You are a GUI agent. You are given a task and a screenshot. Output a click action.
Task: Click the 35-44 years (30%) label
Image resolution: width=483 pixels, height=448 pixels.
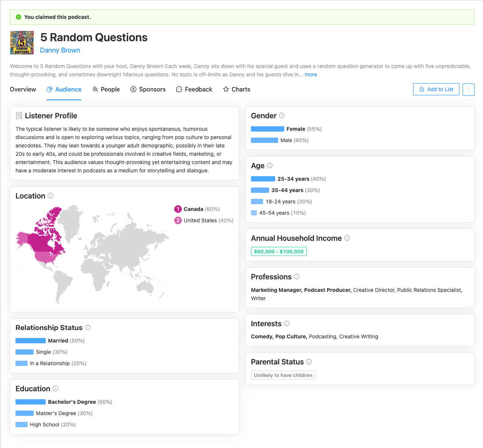[x=296, y=190]
